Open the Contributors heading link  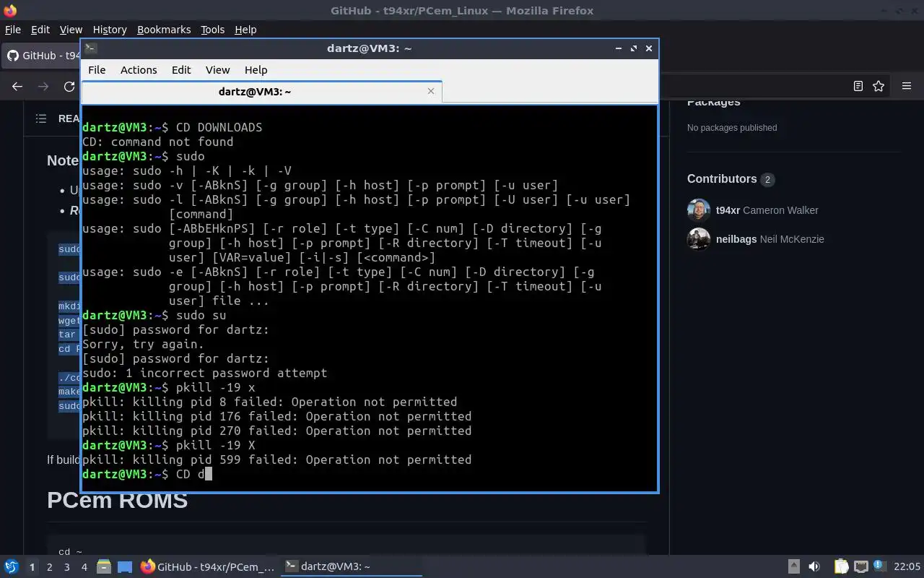click(x=722, y=179)
